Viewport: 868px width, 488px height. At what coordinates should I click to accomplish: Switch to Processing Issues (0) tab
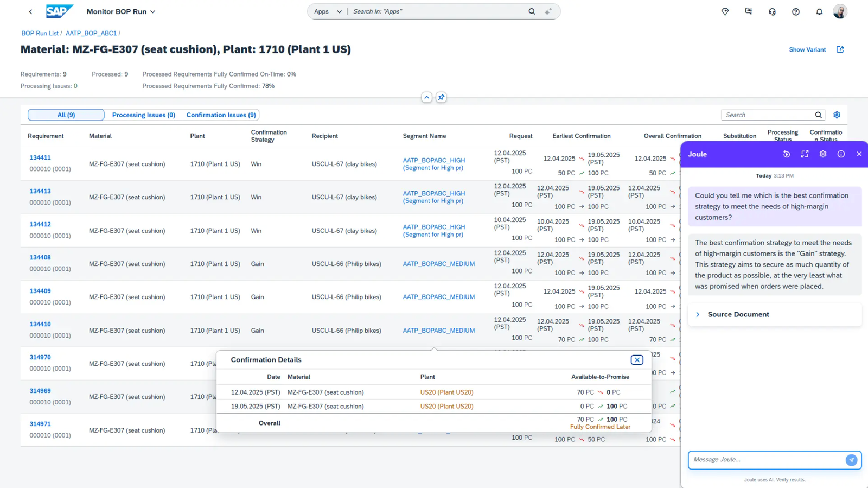point(143,115)
